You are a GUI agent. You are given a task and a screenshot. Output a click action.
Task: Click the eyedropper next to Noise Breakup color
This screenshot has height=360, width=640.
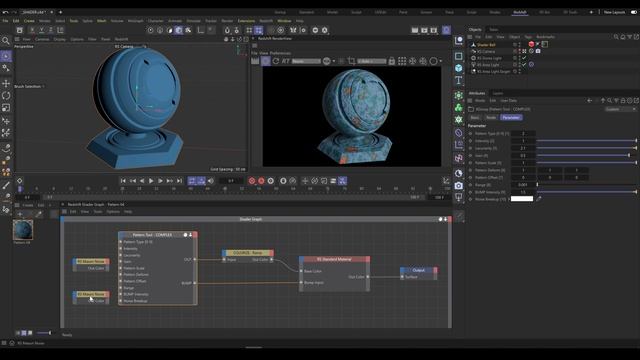(539, 199)
